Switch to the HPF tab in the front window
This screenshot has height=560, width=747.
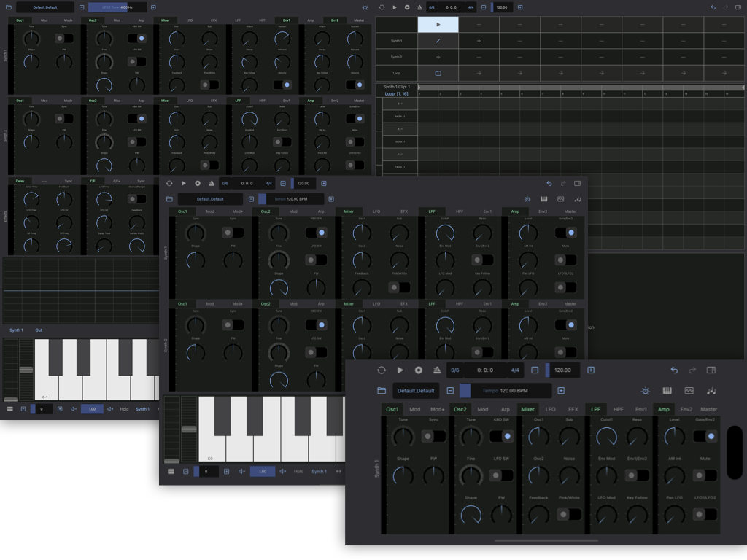coord(618,409)
